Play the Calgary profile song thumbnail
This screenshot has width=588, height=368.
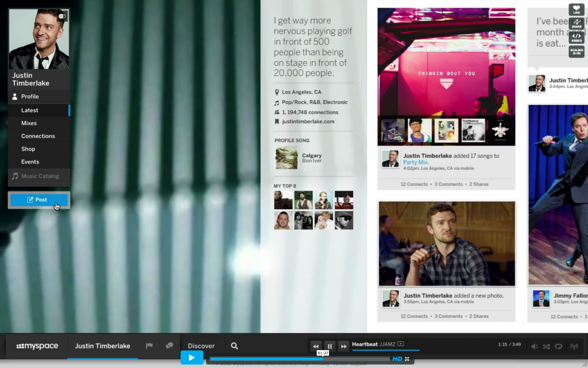pos(287,158)
